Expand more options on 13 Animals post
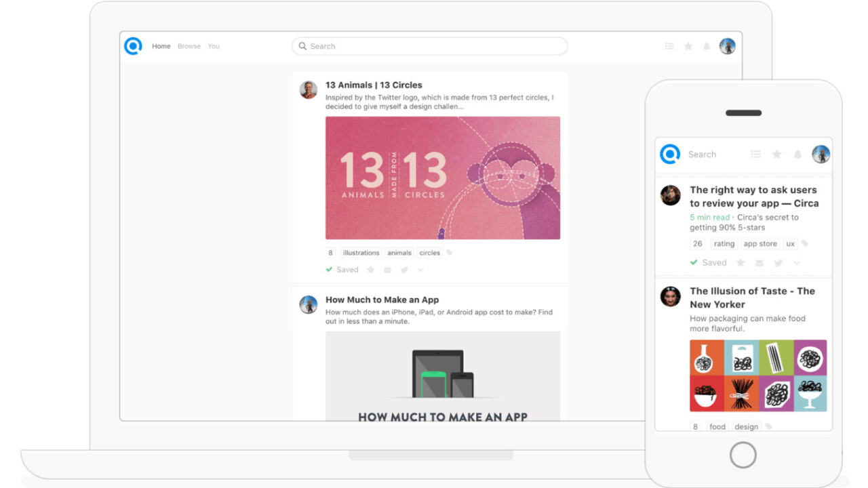Image resolution: width=868 pixels, height=488 pixels. [420, 270]
